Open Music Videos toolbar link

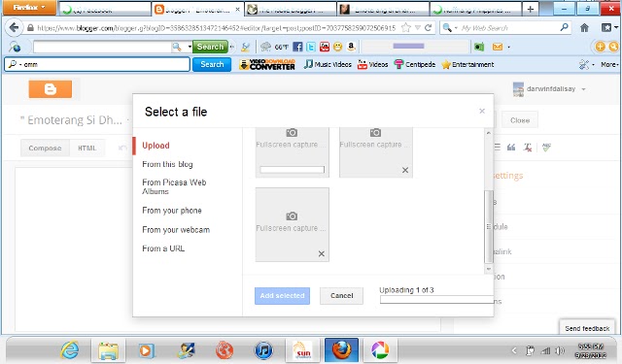point(328,64)
